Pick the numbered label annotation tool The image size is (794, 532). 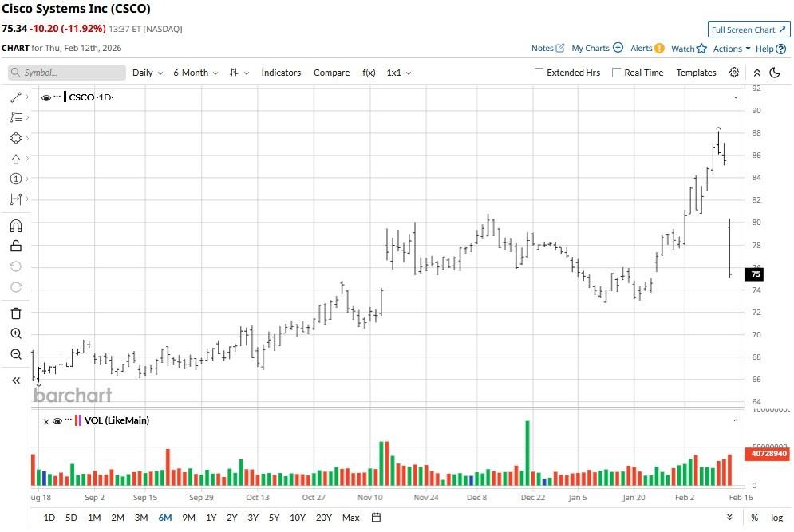[16, 179]
